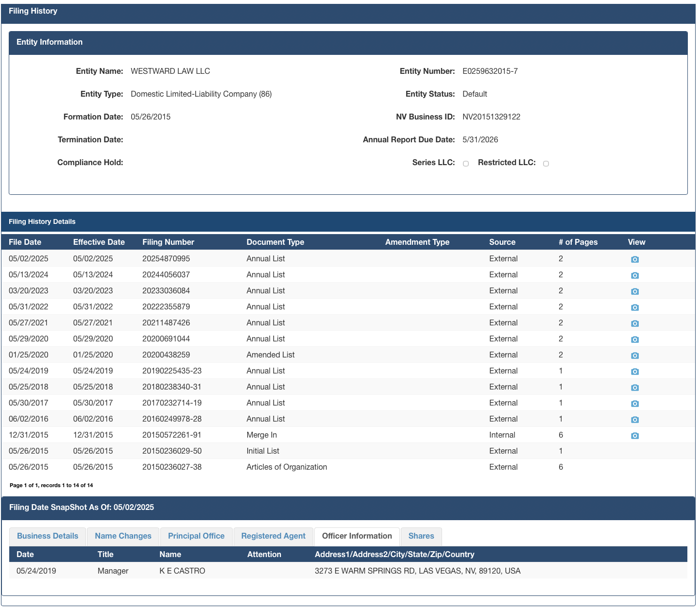The image size is (700, 610).
Task: Open camera icon for filing 20222355879
Action: point(634,307)
